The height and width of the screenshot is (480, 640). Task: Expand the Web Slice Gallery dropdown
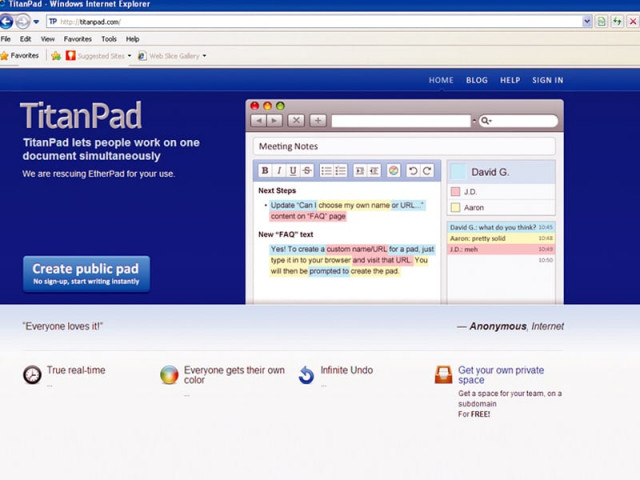[x=204, y=56]
